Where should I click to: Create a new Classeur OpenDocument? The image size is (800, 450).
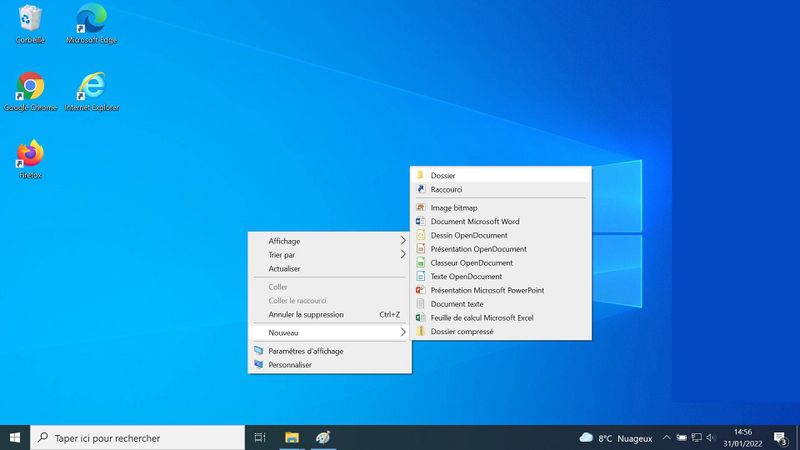click(x=501, y=263)
